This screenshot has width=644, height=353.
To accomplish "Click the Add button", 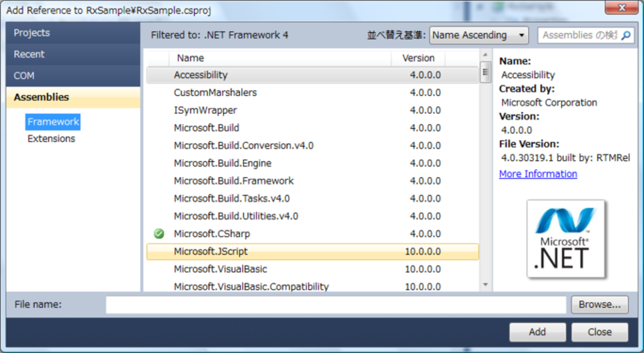I will [537, 332].
